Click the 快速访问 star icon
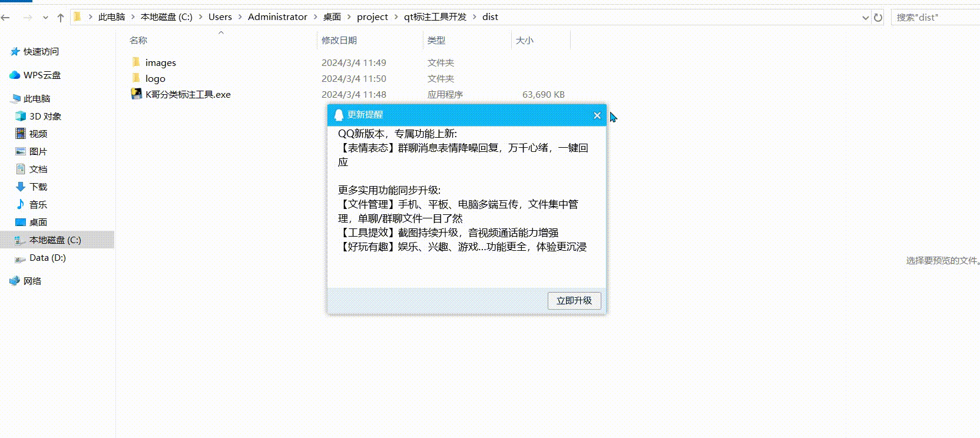Image resolution: width=980 pixels, height=438 pixels. [x=15, y=52]
